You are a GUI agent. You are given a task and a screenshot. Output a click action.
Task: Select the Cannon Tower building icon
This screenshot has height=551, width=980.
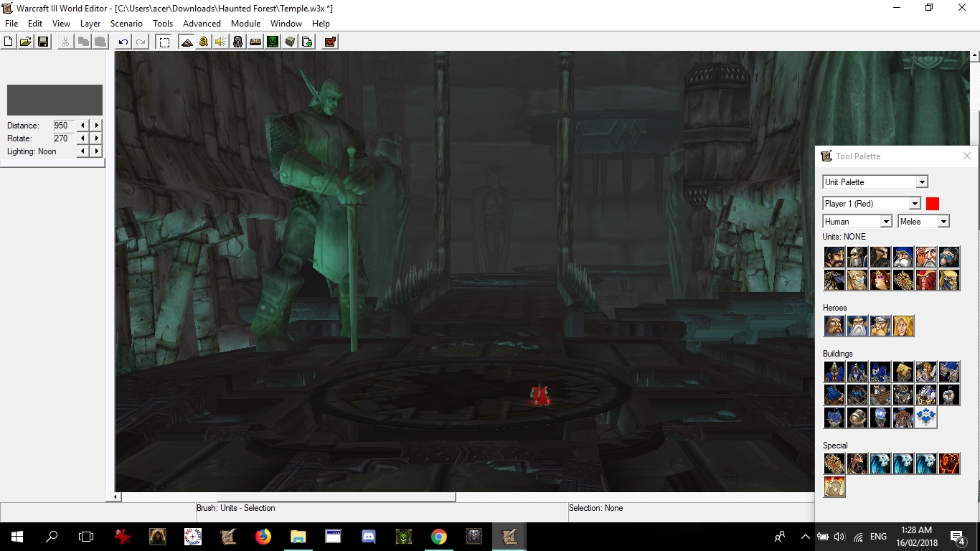click(x=857, y=418)
